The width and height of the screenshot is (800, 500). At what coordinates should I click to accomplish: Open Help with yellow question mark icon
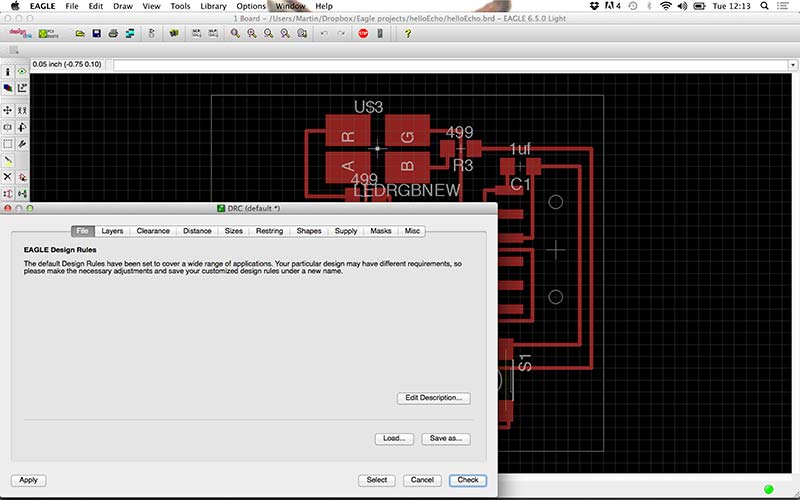pyautogui.click(x=408, y=33)
